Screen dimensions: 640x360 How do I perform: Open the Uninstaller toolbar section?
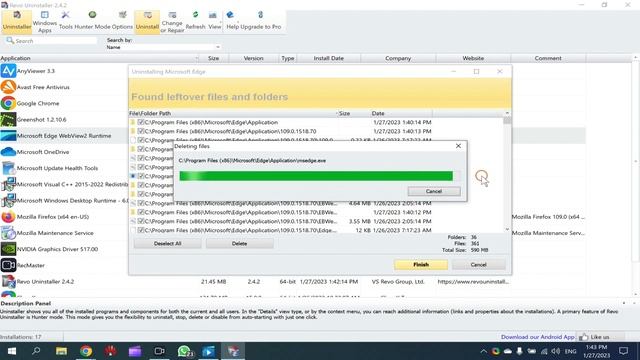click(x=17, y=21)
